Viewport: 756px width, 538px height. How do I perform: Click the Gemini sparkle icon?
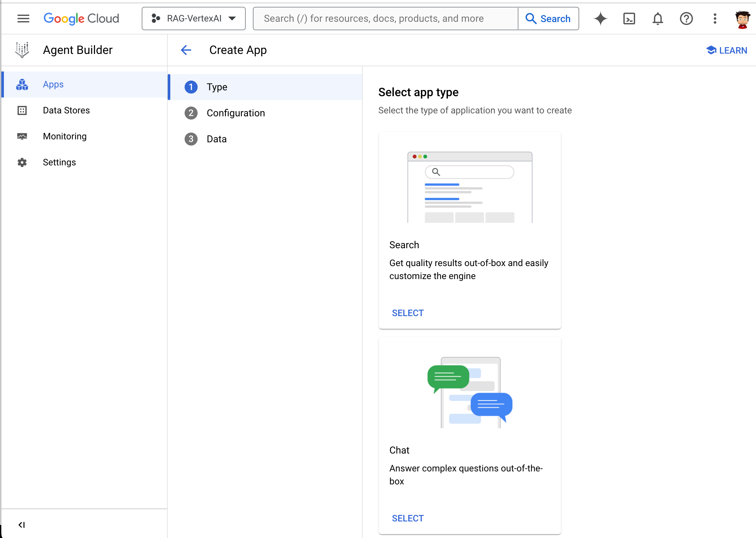tap(600, 19)
